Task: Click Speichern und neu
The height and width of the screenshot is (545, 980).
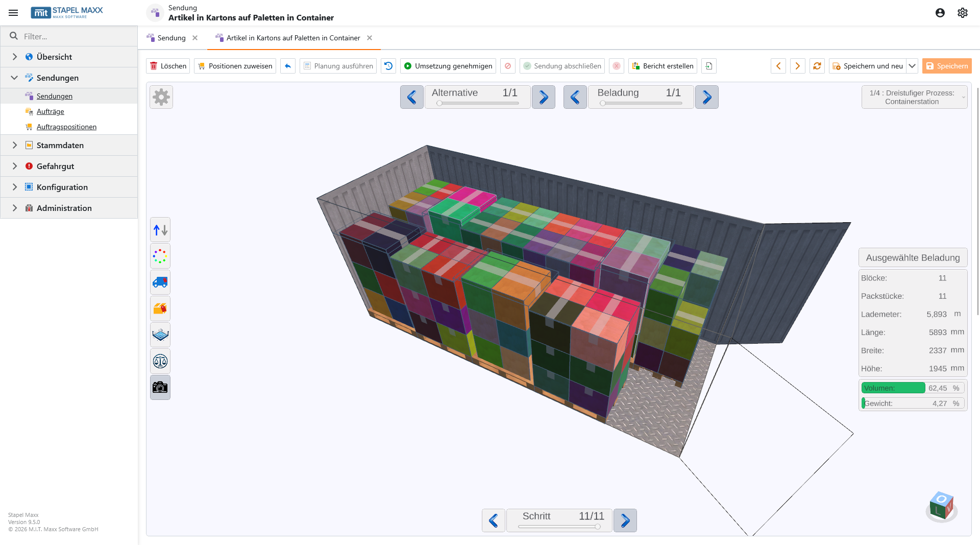Action: (x=868, y=66)
